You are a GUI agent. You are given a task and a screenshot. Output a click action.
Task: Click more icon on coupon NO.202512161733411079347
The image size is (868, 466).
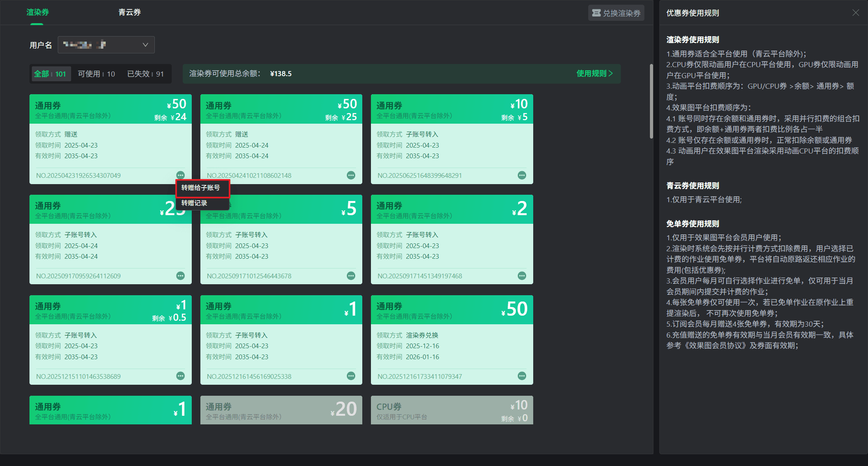point(521,376)
